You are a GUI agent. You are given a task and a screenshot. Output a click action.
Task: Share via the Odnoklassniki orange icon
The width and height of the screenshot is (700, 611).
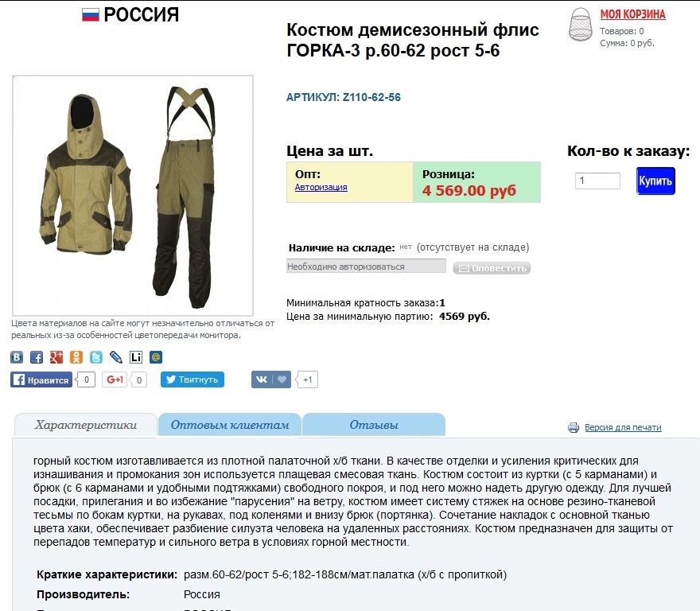click(76, 357)
